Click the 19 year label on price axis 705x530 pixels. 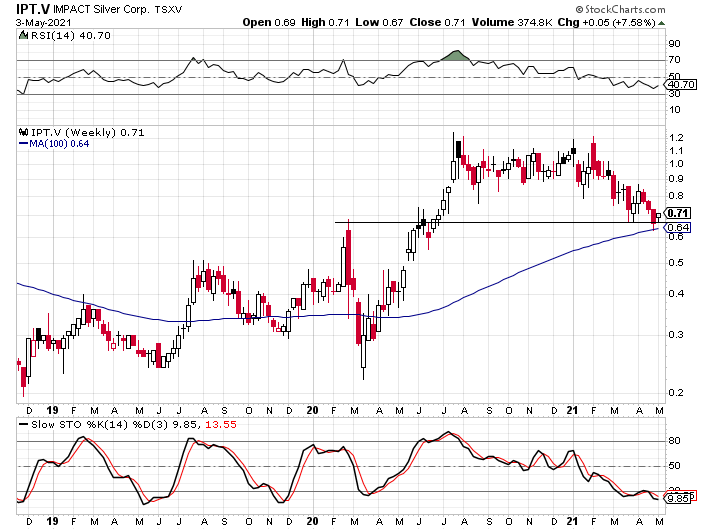(x=53, y=410)
